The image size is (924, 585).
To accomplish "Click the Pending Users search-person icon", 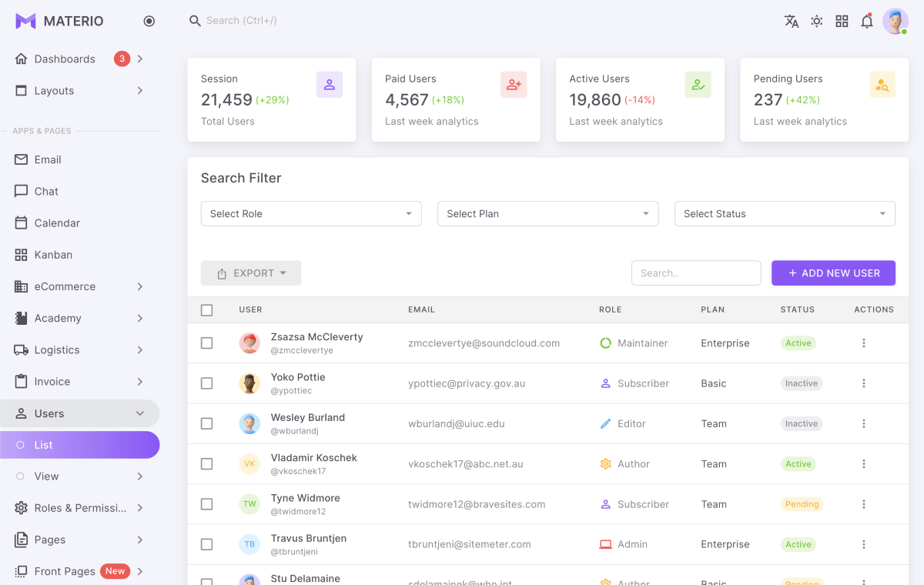I will pos(882,85).
